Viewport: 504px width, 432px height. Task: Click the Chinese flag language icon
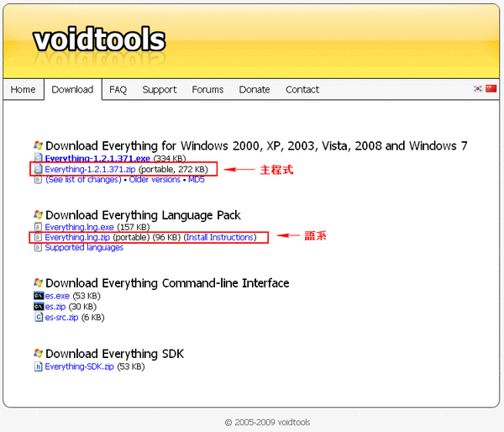pyautogui.click(x=491, y=88)
